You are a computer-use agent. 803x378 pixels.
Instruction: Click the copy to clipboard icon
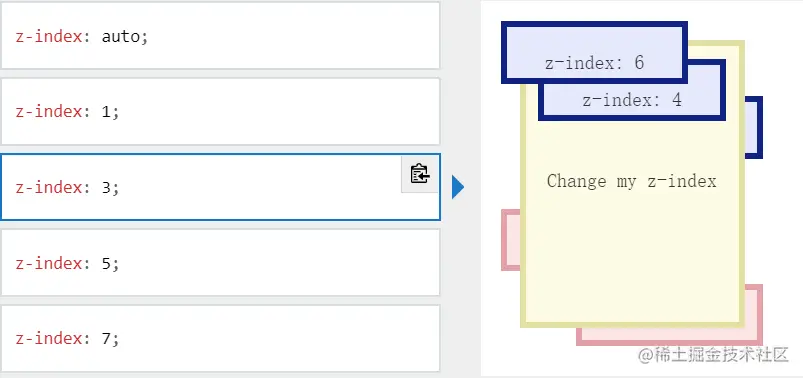pos(420,174)
